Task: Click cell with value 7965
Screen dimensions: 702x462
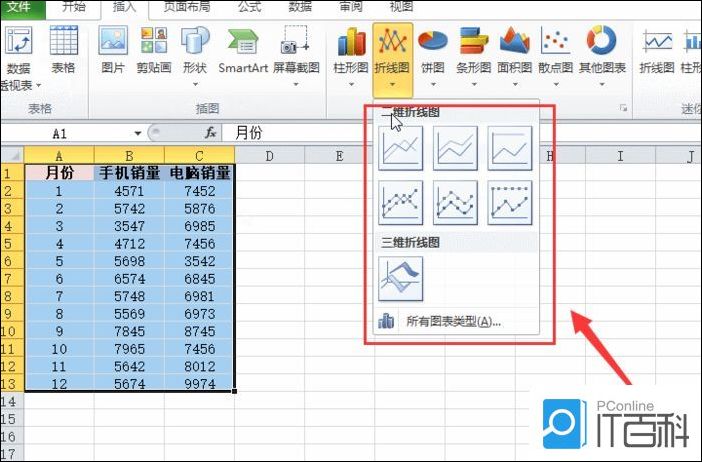Action: (129, 349)
